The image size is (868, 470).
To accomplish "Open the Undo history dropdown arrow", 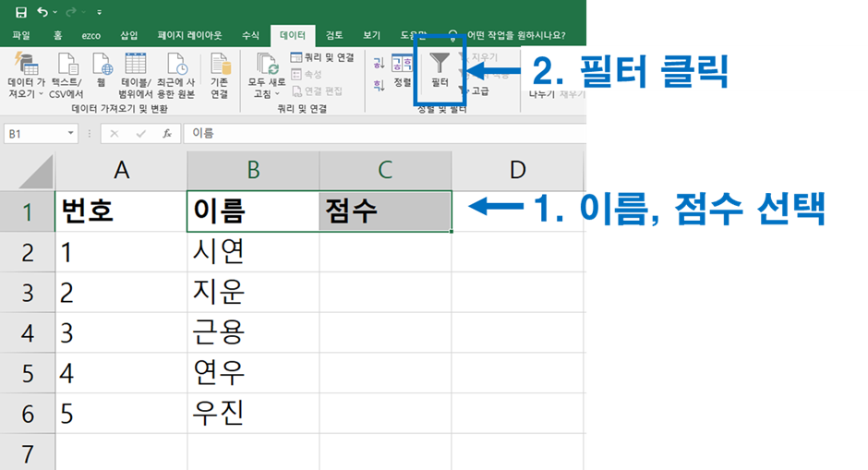I will [55, 12].
